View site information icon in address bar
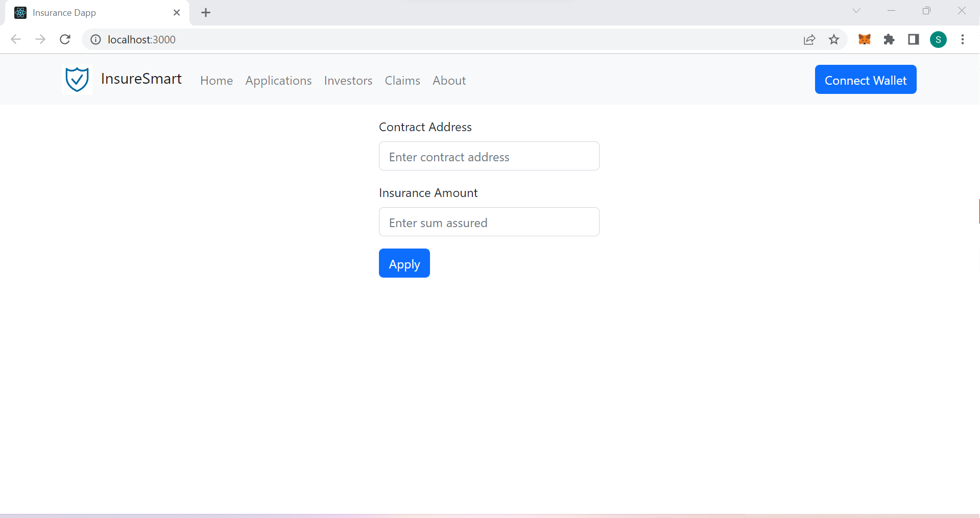980x518 pixels. (x=95, y=39)
